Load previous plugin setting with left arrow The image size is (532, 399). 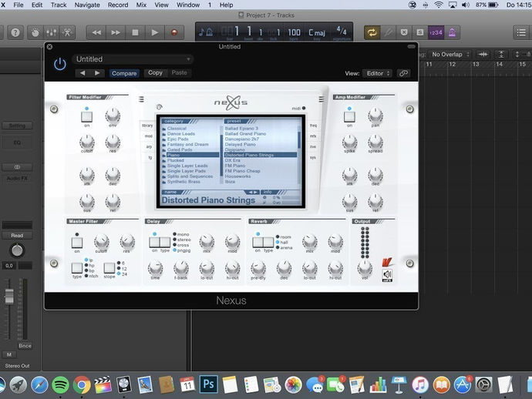[x=82, y=73]
